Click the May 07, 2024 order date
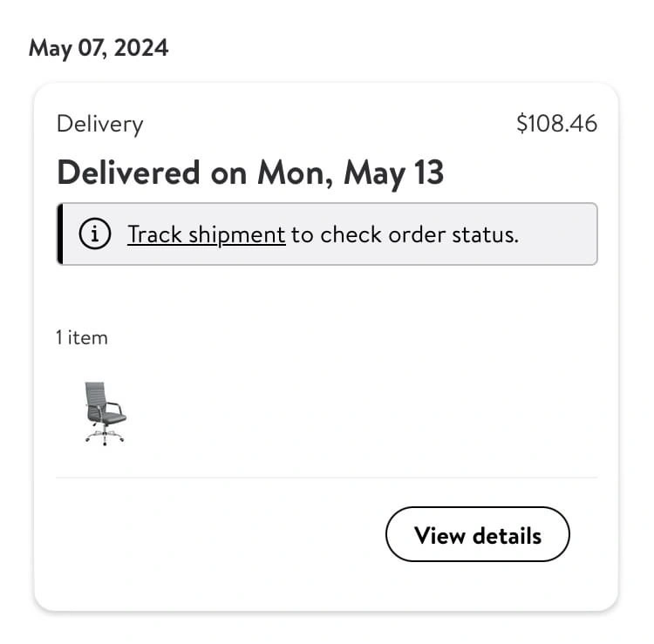This screenshot has height=644, width=654. coord(99,48)
